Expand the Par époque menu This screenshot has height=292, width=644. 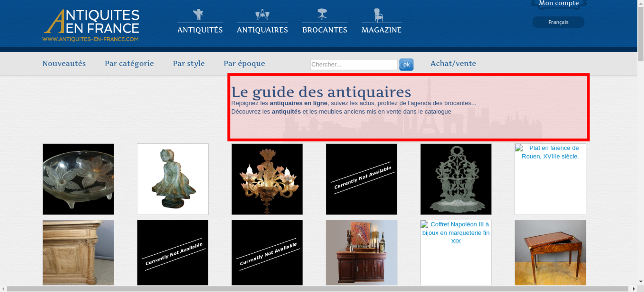point(244,63)
